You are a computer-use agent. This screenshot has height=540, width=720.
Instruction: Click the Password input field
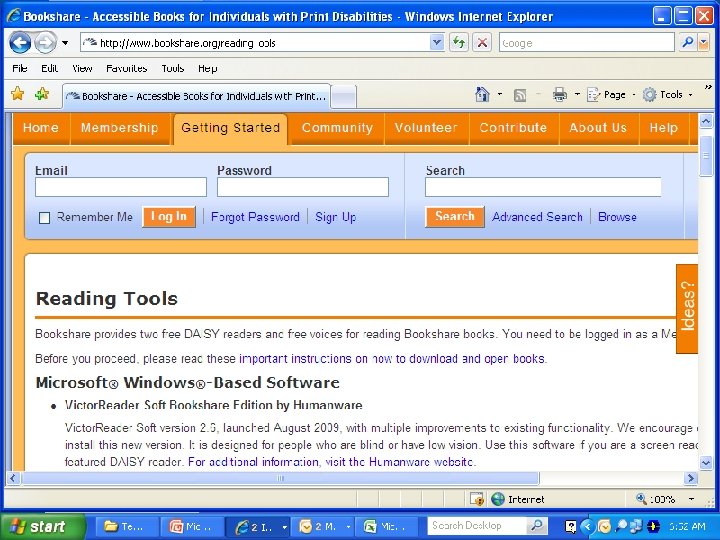pyautogui.click(x=303, y=187)
